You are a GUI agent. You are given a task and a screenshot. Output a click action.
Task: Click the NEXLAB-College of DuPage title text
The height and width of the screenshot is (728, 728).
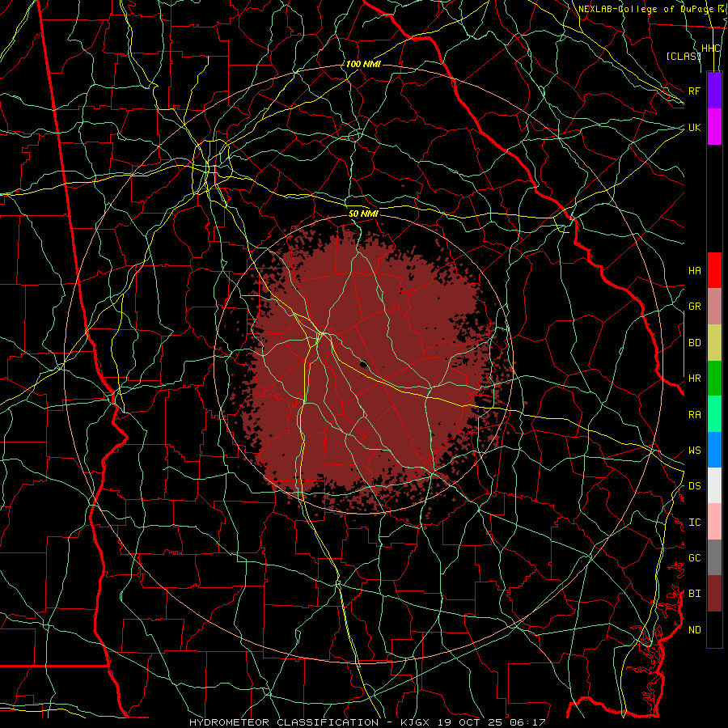click(645, 9)
